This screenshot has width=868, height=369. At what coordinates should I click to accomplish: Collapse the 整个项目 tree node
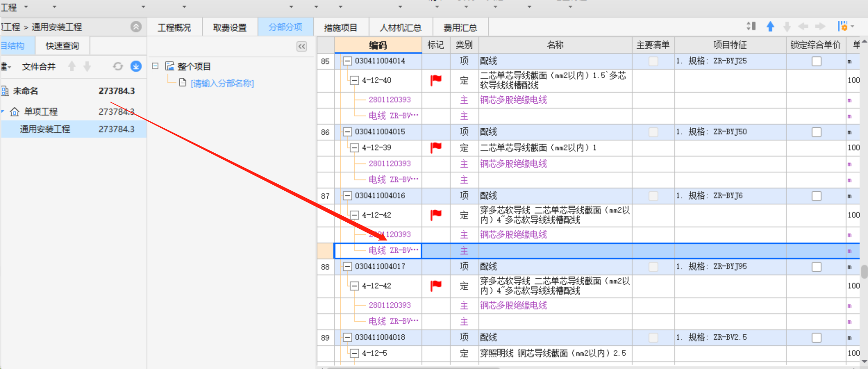pyautogui.click(x=155, y=66)
